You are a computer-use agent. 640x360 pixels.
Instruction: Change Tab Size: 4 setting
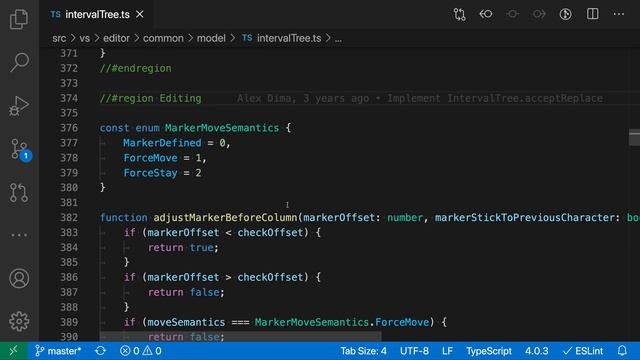tap(363, 351)
